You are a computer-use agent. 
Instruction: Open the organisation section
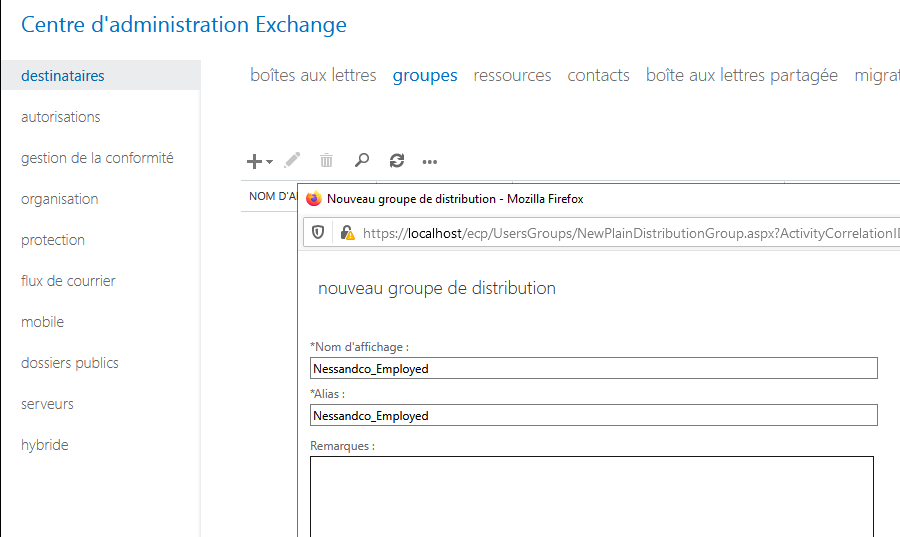(60, 199)
